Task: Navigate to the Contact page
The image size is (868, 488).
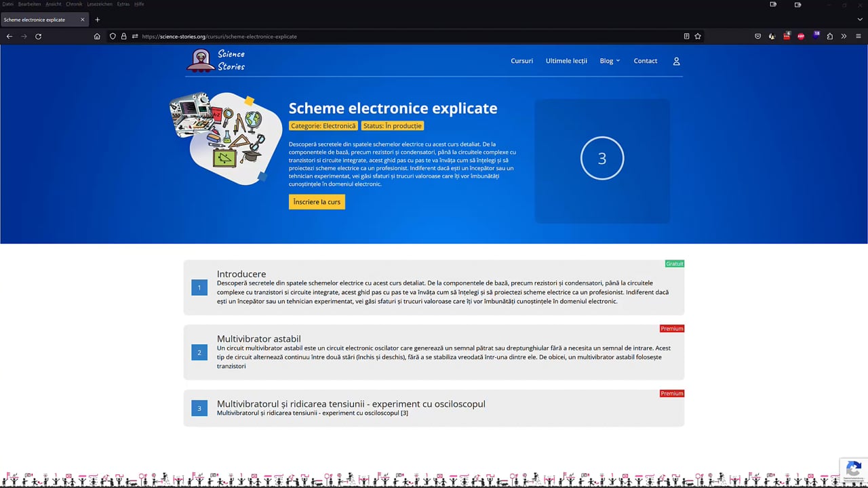Action: (x=646, y=61)
